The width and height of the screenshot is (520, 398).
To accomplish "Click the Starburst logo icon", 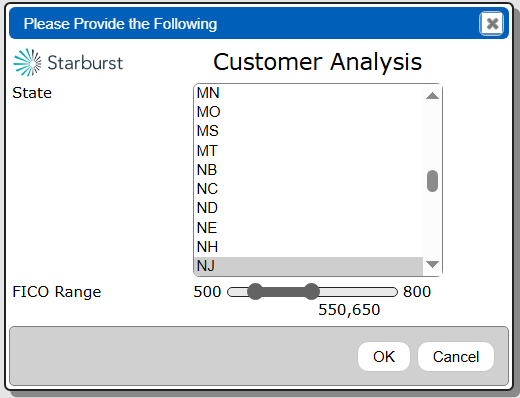I will (28, 62).
